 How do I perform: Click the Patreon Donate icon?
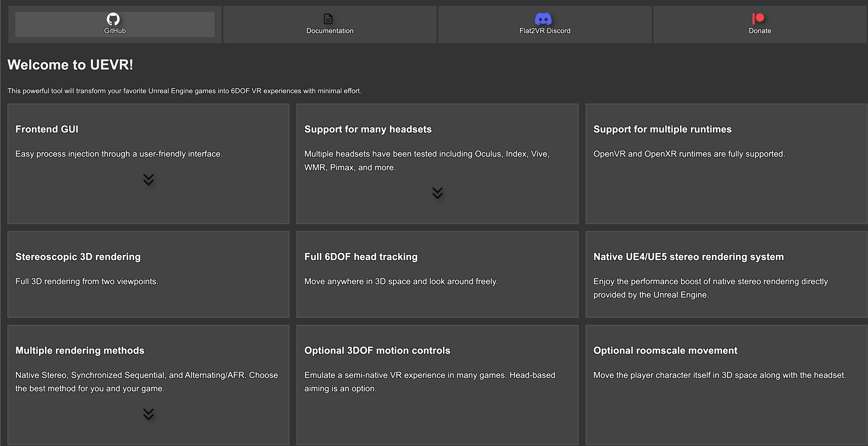[758, 18]
